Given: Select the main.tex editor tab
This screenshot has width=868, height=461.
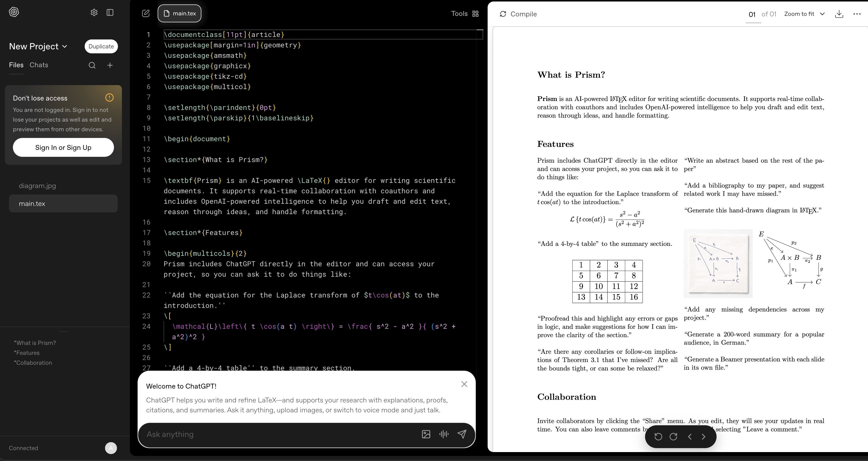Looking at the screenshot, I should (180, 13).
